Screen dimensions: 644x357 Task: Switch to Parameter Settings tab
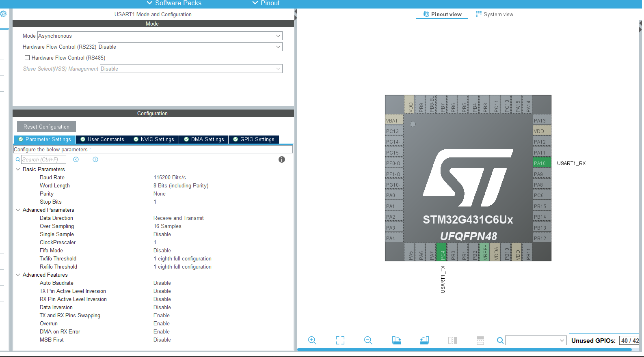(45, 139)
